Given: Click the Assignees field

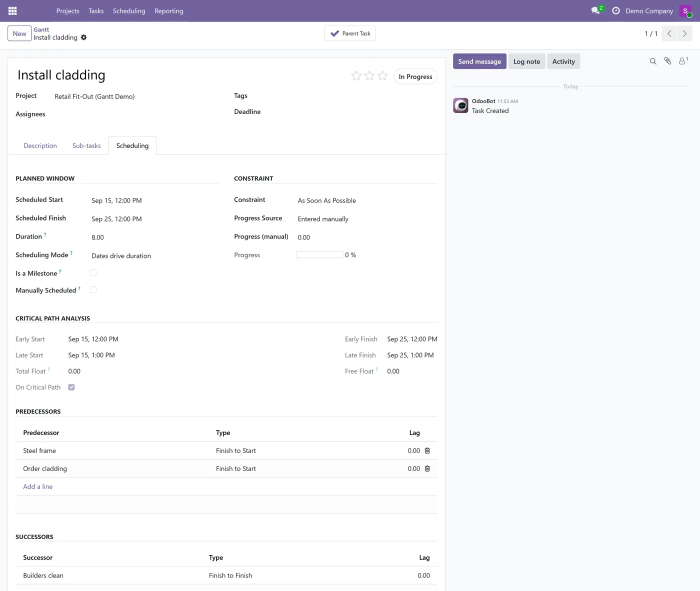Looking at the screenshot, I should (136, 114).
